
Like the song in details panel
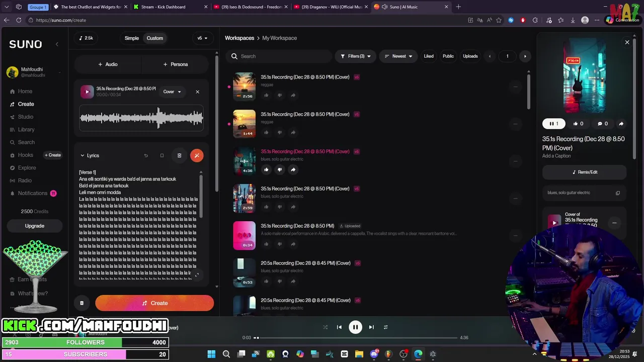[578, 124]
